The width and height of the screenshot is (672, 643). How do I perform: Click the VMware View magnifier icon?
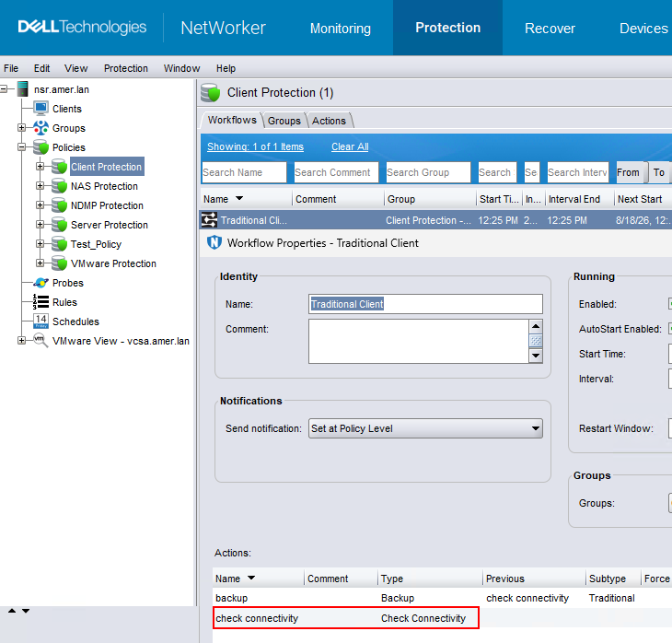coord(41,341)
